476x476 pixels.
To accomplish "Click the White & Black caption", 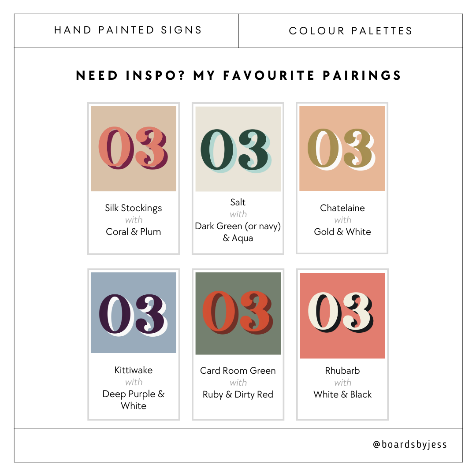I will pyautogui.click(x=342, y=394).
